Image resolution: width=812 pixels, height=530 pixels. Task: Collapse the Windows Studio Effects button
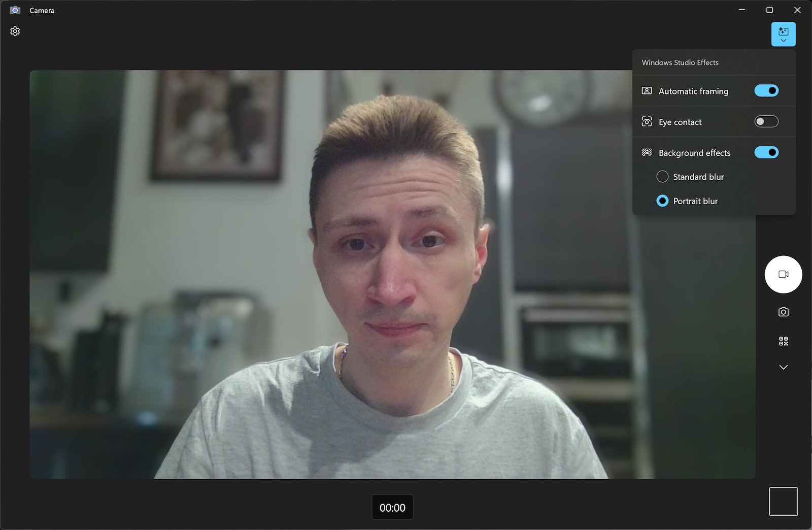tap(783, 35)
